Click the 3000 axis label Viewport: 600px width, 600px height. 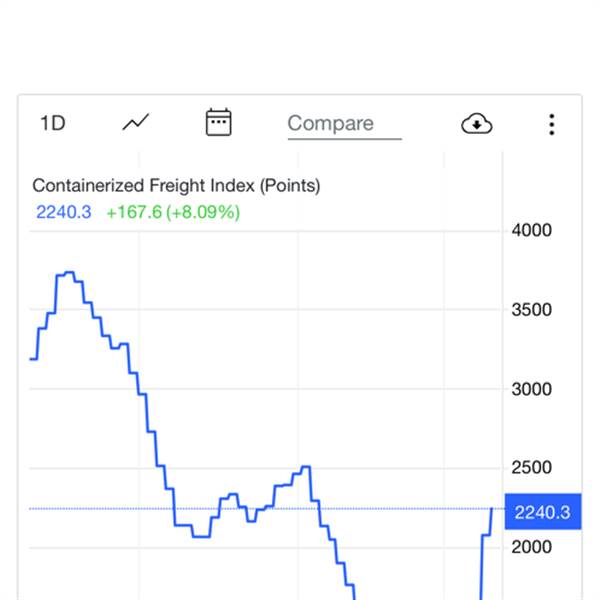click(532, 390)
